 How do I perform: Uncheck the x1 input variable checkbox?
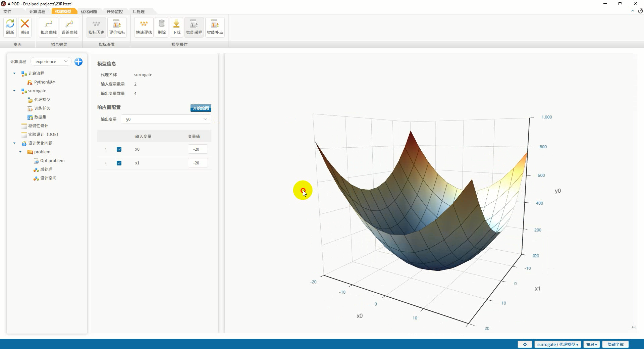point(119,163)
